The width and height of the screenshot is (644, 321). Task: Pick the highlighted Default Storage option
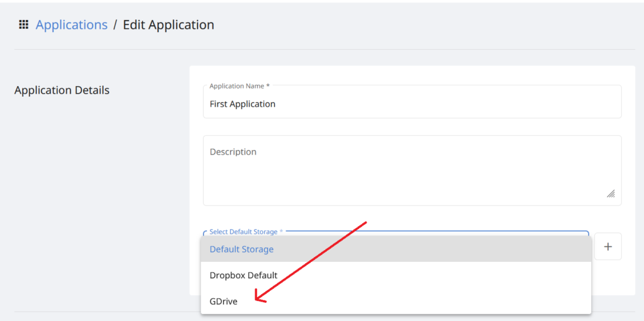click(x=241, y=249)
